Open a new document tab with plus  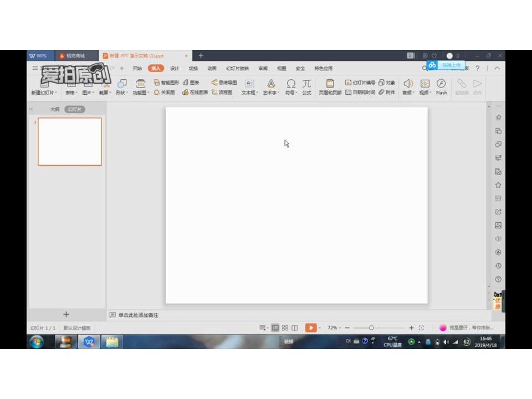(x=201, y=55)
